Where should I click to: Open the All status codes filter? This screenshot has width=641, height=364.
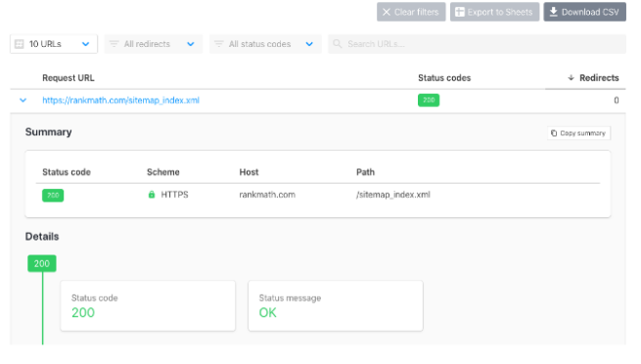tap(265, 44)
